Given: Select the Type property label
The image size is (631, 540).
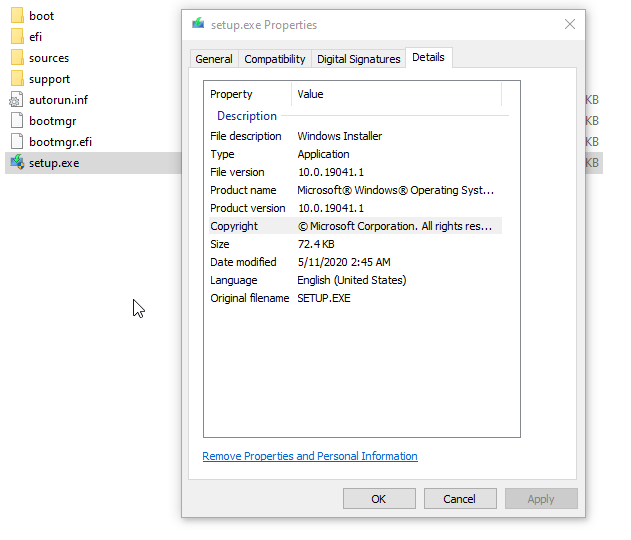Looking at the screenshot, I should pyautogui.click(x=222, y=154).
